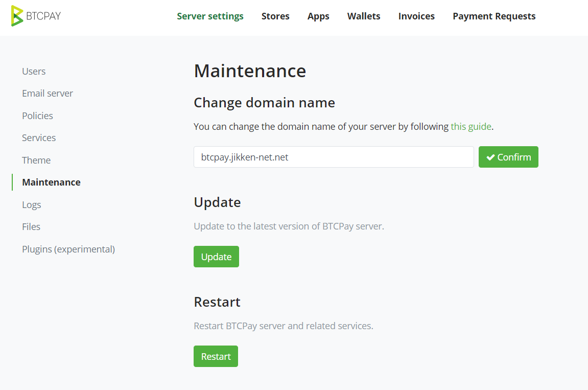Navigate to Invoices
Viewport: 588px width, 390px height.
point(416,16)
